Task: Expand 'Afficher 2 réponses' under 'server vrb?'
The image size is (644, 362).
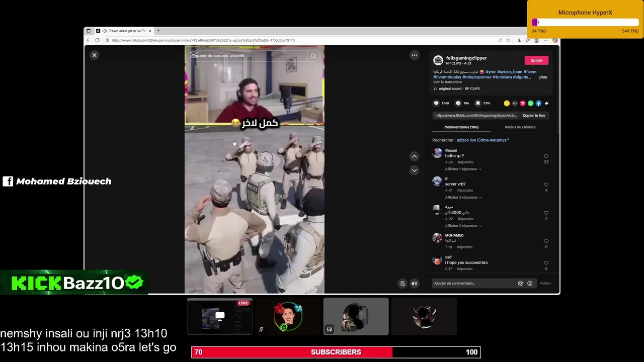Action: [463, 197]
